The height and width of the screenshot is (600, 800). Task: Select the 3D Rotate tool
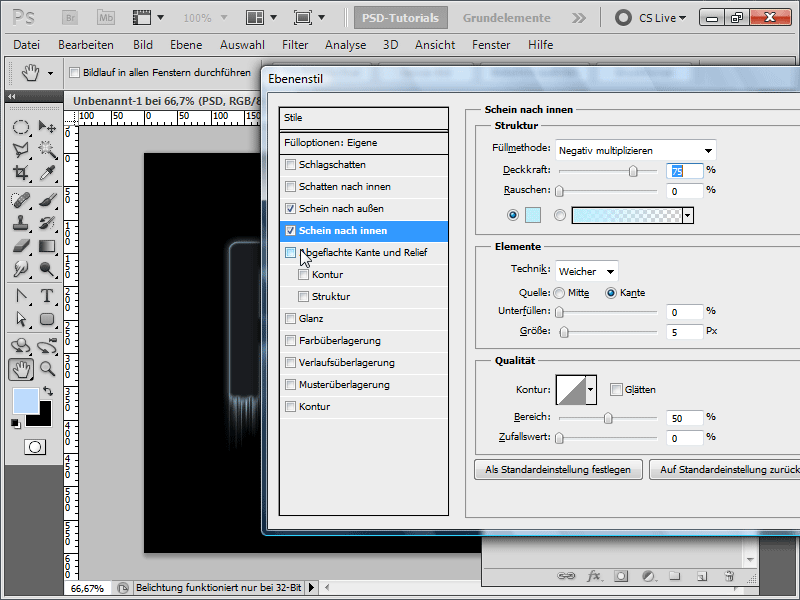tap(20, 345)
